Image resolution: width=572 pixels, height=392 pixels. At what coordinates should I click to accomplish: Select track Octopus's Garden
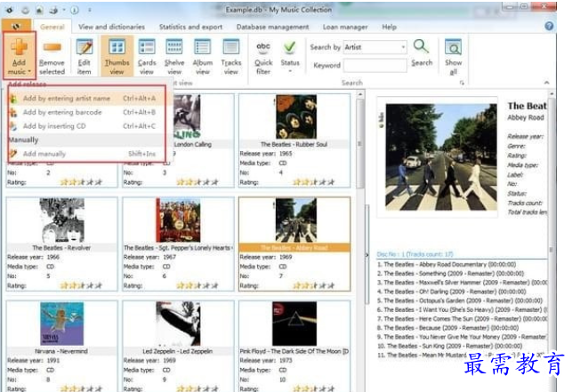point(460,300)
